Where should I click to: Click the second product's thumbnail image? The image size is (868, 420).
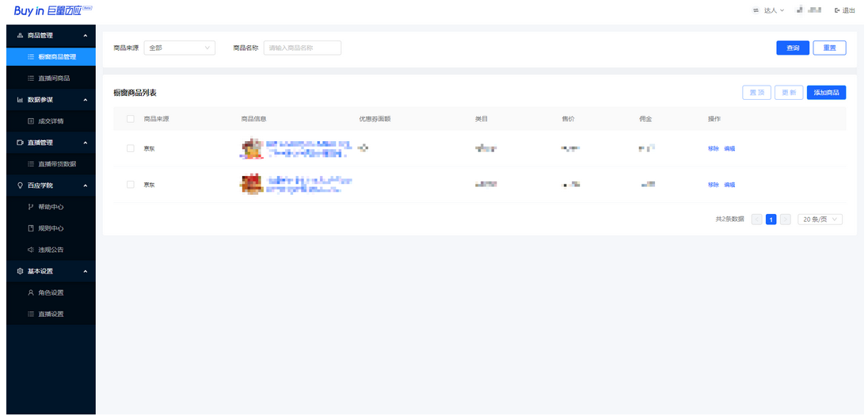(x=251, y=185)
